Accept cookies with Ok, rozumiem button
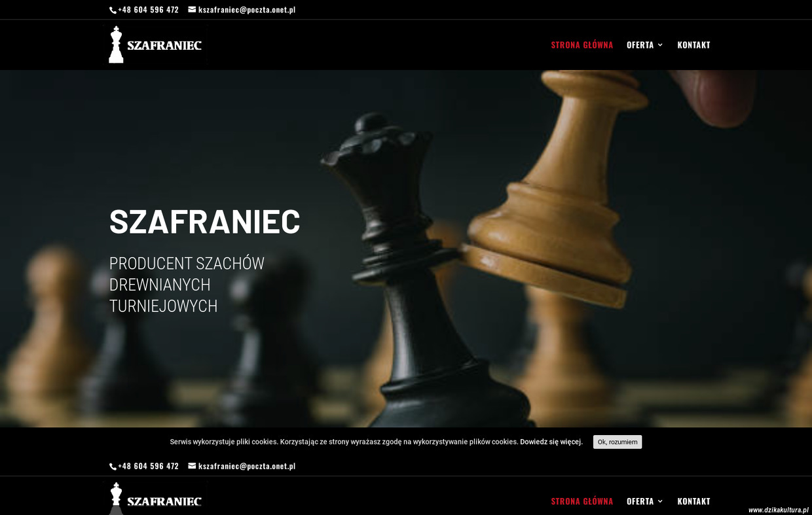The width and height of the screenshot is (812, 515). [618, 442]
